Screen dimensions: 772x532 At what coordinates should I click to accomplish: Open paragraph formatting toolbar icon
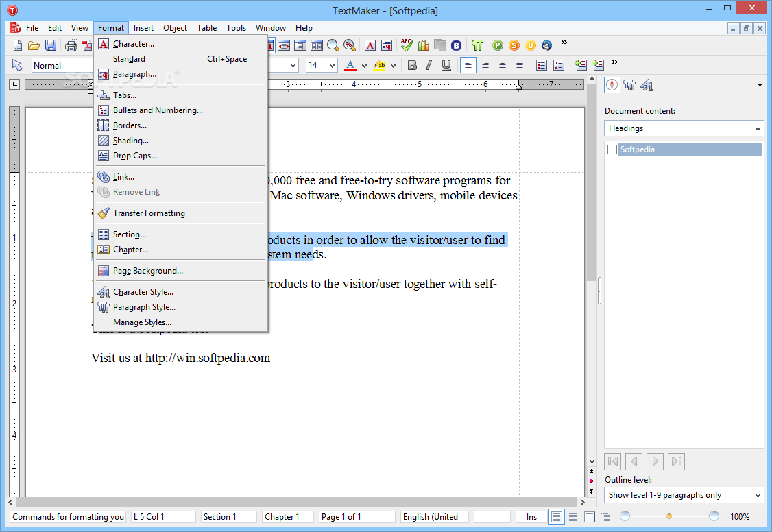tap(387, 46)
